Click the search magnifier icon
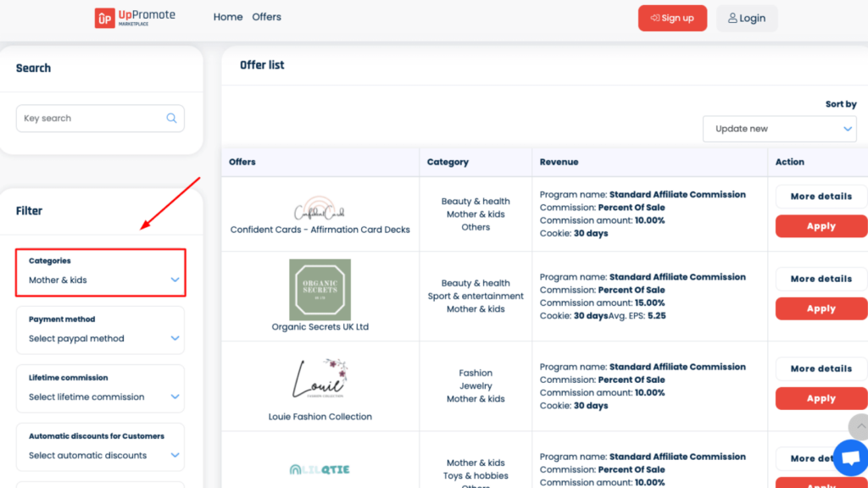The height and width of the screenshot is (488, 868). [171, 118]
